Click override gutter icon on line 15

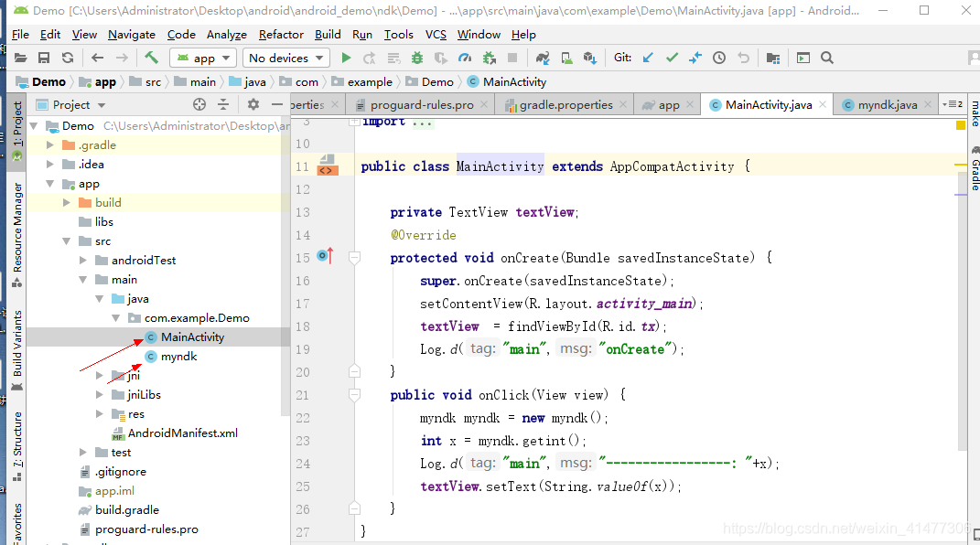[325, 256]
